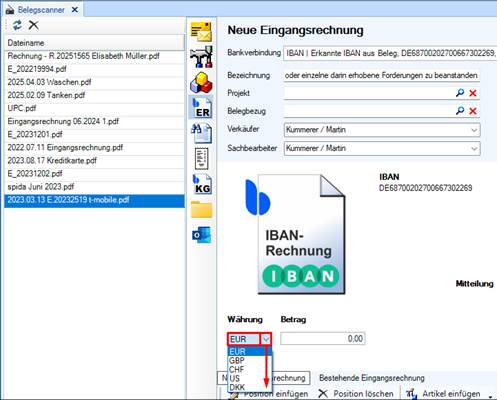Click Position löschen button
This screenshot has height=400, width=497.
coord(356,394)
